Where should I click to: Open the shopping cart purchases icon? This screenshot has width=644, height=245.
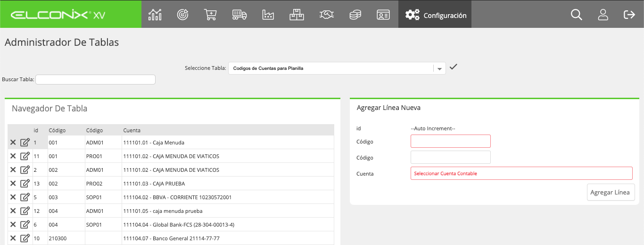(x=211, y=15)
